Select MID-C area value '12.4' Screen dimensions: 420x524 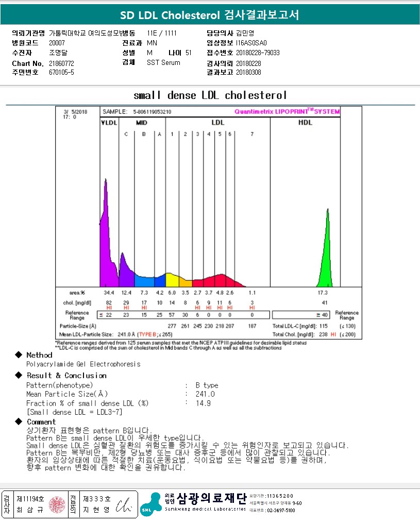coord(126,293)
